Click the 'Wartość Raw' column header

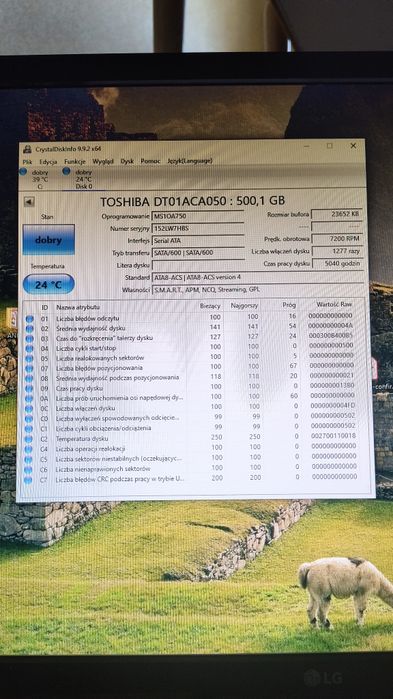tap(334, 304)
